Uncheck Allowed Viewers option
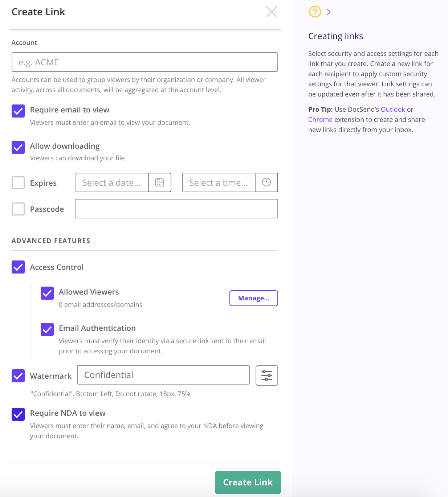 [x=47, y=293]
